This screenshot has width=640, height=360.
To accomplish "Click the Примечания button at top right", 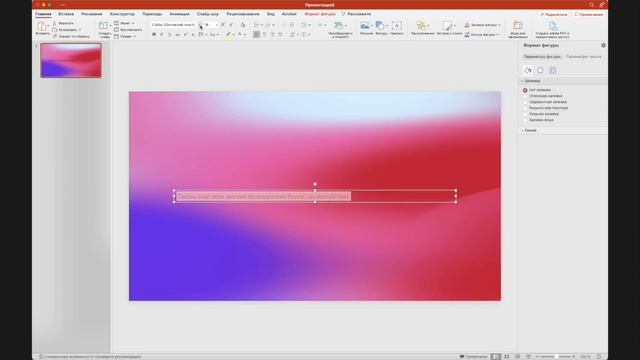I will pos(589,14).
